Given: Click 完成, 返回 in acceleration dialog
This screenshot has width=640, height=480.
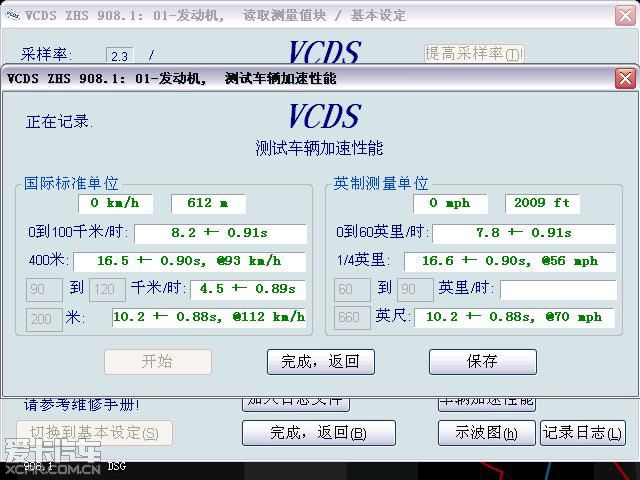Looking at the screenshot, I should 321,362.
